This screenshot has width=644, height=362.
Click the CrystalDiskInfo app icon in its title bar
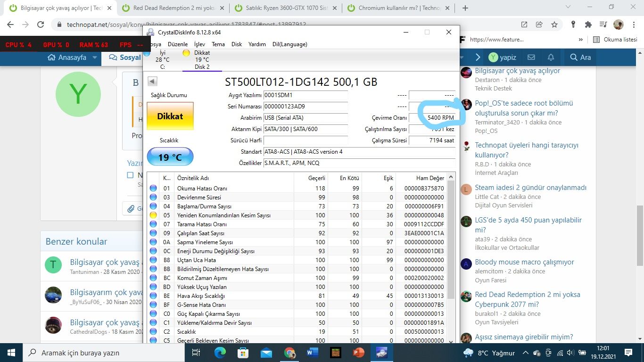tap(150, 32)
